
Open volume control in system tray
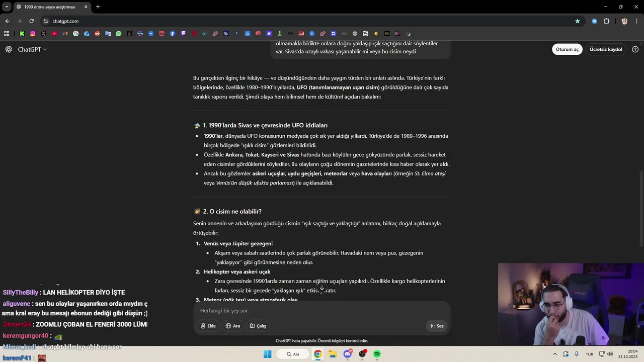610,354
